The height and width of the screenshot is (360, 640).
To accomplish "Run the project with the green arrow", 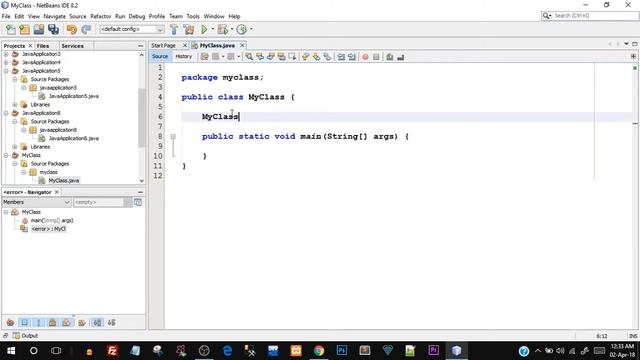I will coord(204,29).
